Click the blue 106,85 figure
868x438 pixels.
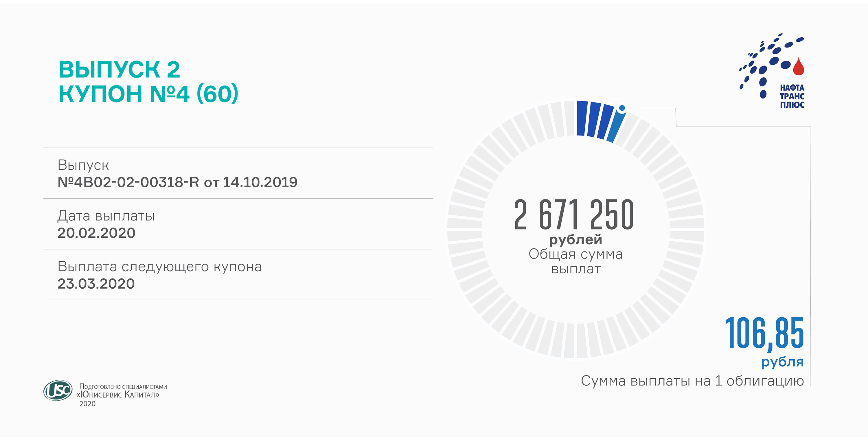click(x=764, y=333)
